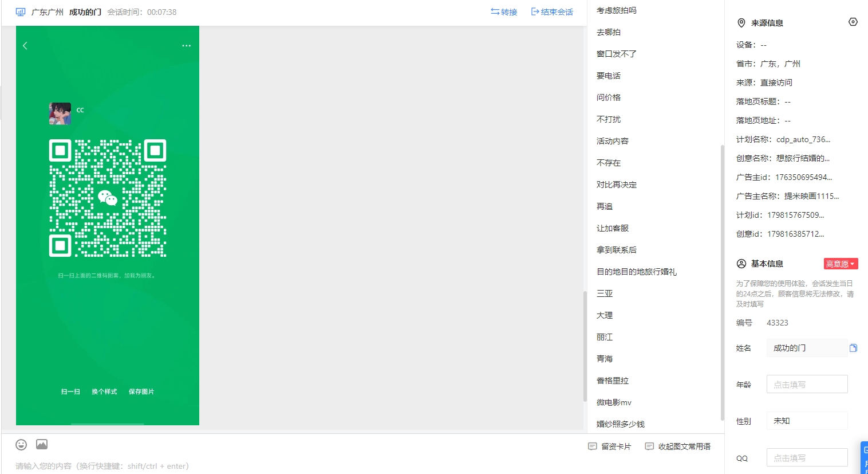Select quick phrase 不打扰
The width and height of the screenshot is (868, 474).
pos(608,119)
